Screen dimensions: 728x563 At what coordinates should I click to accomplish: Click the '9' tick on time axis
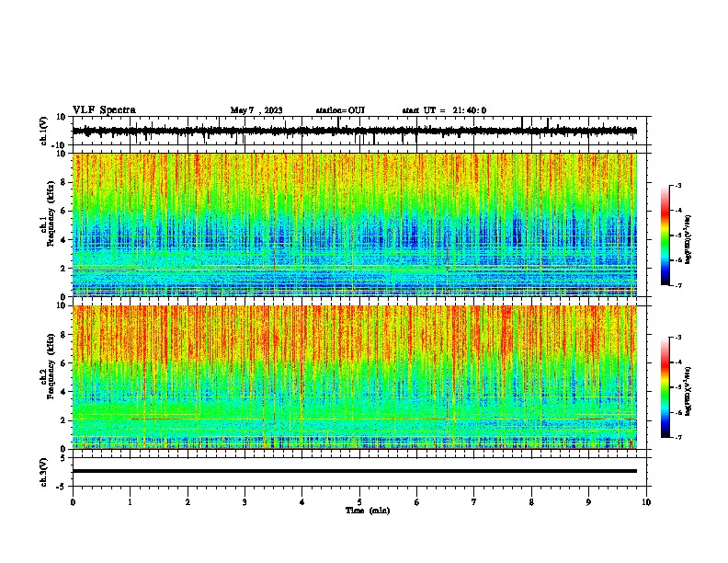click(588, 502)
